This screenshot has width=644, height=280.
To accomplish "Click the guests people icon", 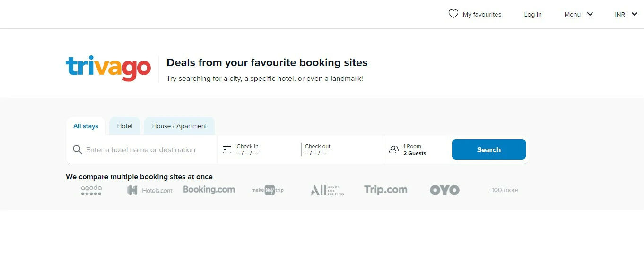I will (x=394, y=149).
